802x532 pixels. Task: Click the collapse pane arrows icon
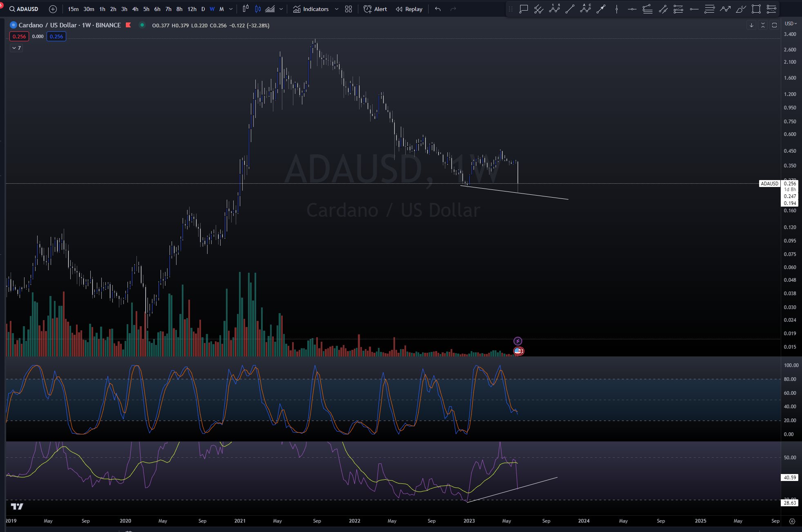point(763,25)
